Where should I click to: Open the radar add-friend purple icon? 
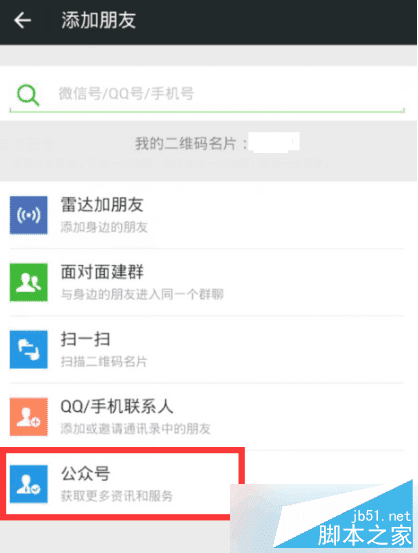point(29,215)
